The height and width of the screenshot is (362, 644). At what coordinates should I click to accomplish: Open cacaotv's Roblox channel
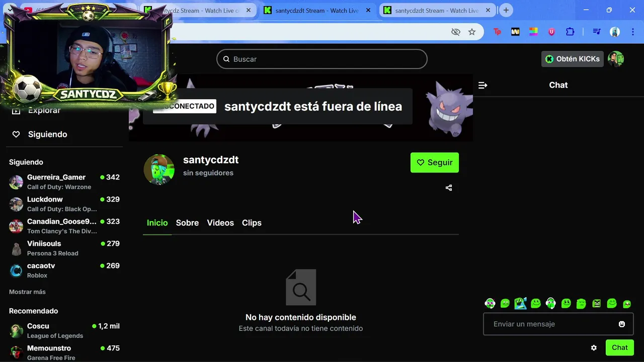pyautogui.click(x=64, y=270)
